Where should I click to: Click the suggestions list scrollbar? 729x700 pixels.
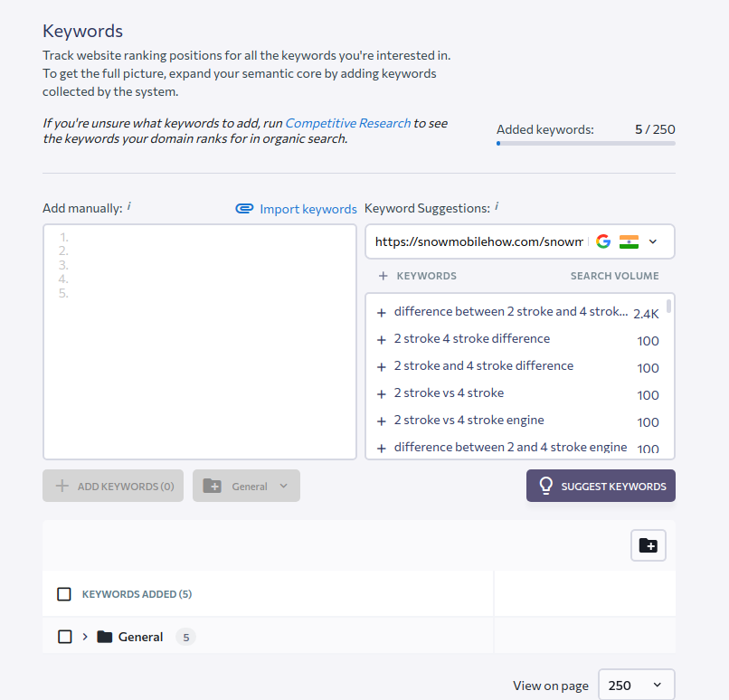[x=668, y=307]
